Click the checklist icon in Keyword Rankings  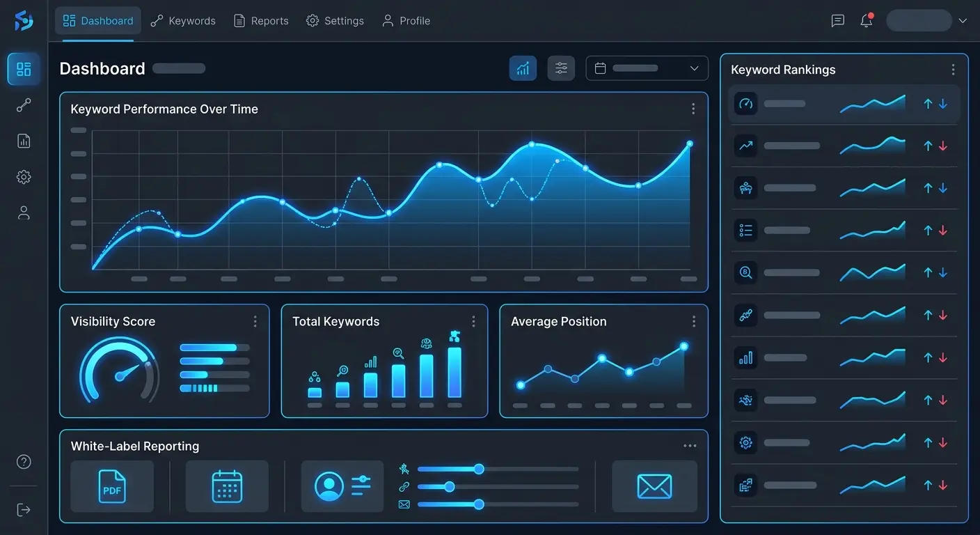[x=746, y=230]
